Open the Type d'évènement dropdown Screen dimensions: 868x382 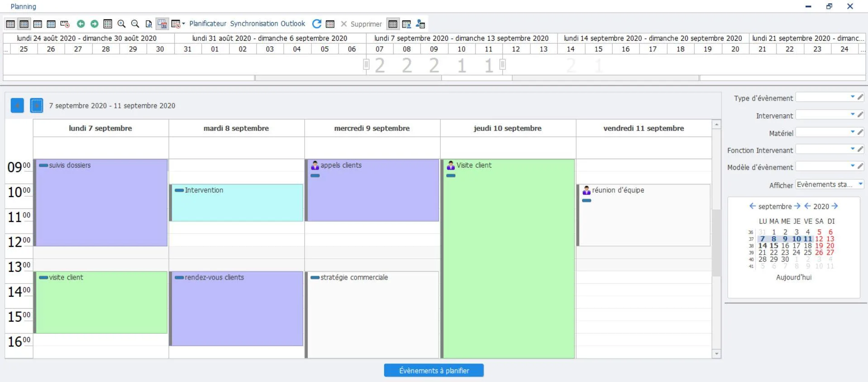853,97
